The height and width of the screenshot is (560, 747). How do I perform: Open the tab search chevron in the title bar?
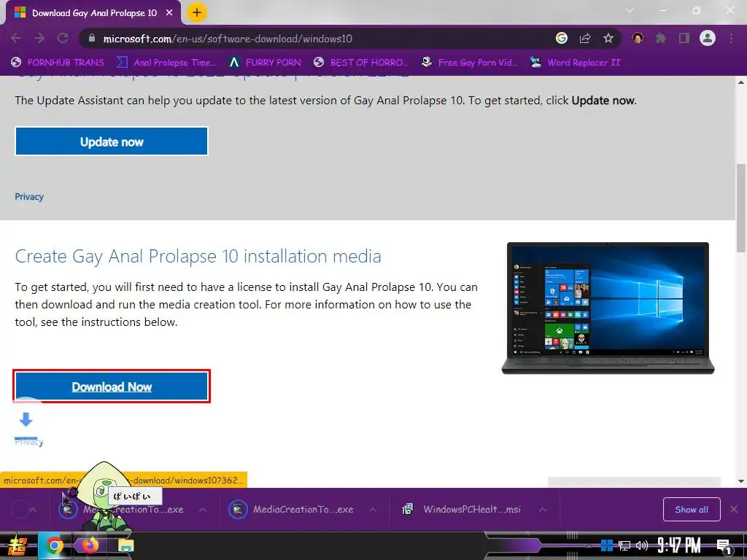click(x=630, y=10)
